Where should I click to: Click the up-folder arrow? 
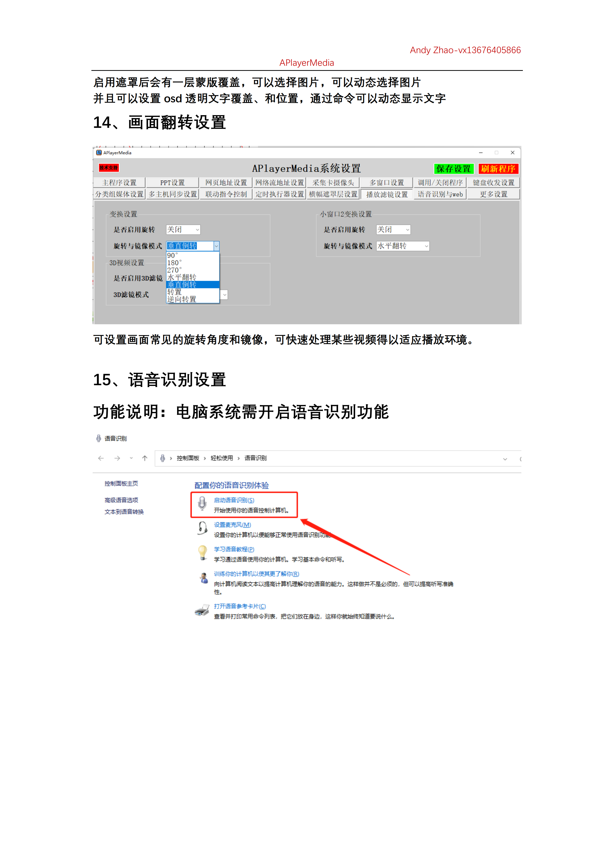click(x=145, y=458)
